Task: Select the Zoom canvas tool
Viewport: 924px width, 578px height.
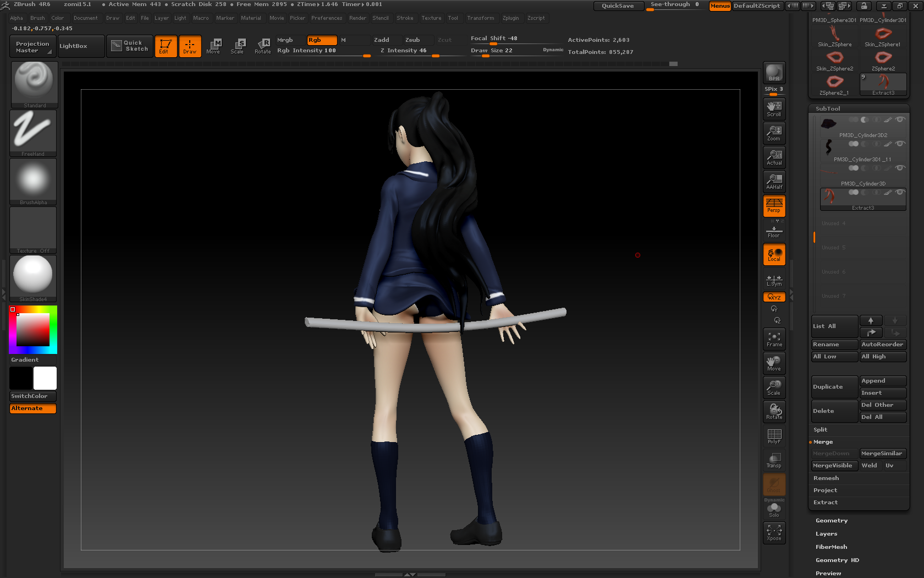Action: (774, 133)
